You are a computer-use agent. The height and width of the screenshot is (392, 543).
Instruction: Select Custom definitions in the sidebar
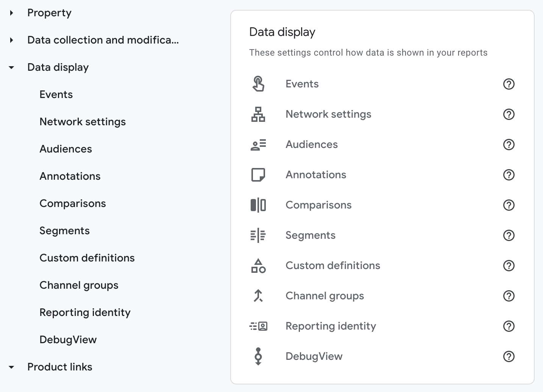pos(87,258)
